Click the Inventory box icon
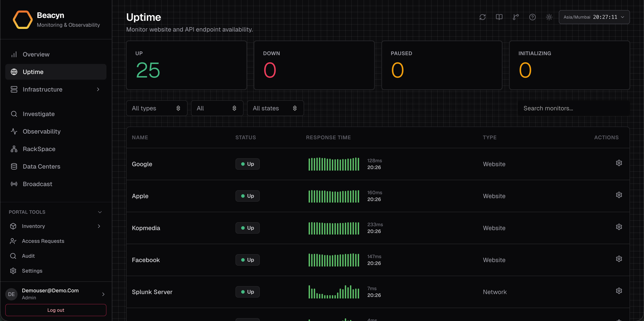This screenshot has width=644, height=321. point(13,226)
